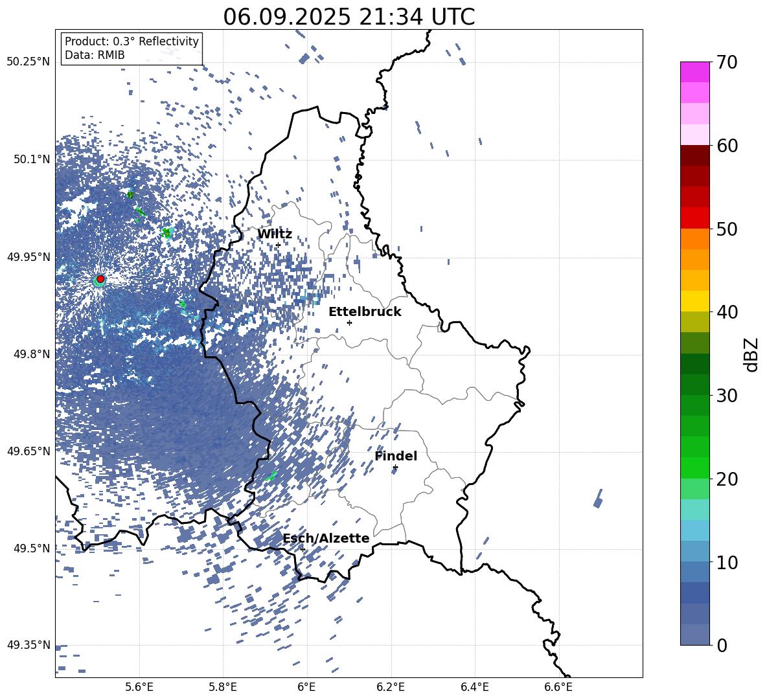Click the magenta top colorbar swatch
This screenshot has height=700, width=767.
[x=694, y=72]
